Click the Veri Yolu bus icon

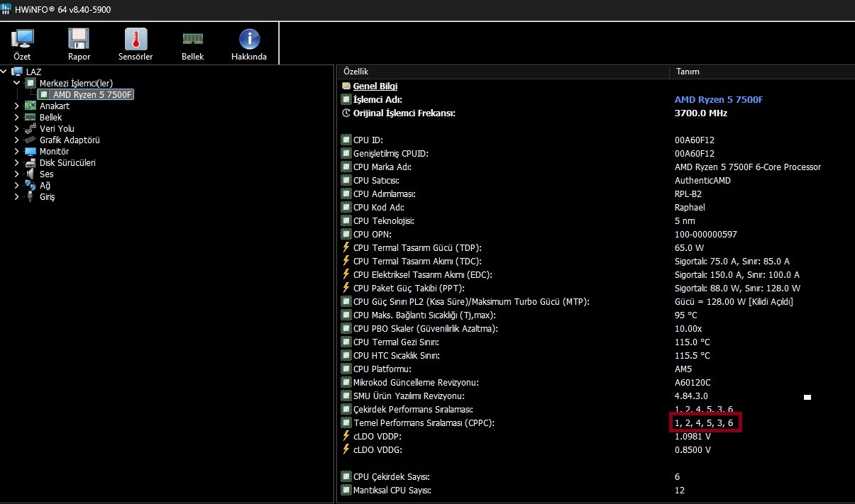[x=30, y=128]
